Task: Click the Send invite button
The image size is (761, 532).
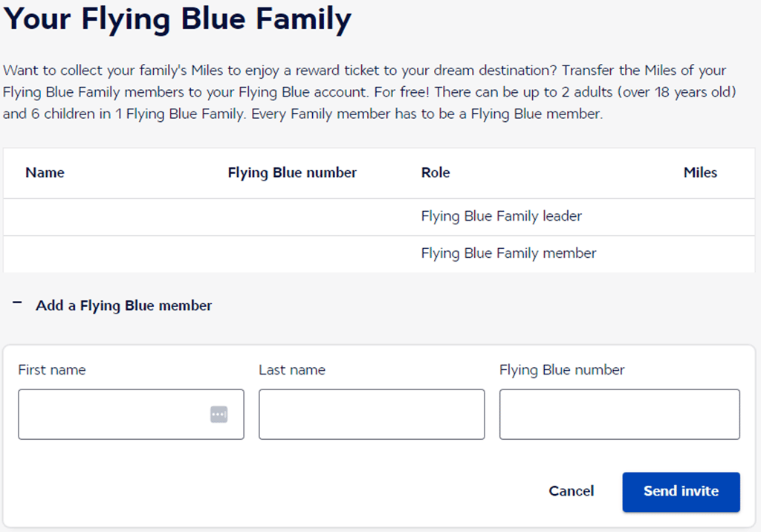Action: [681, 492]
